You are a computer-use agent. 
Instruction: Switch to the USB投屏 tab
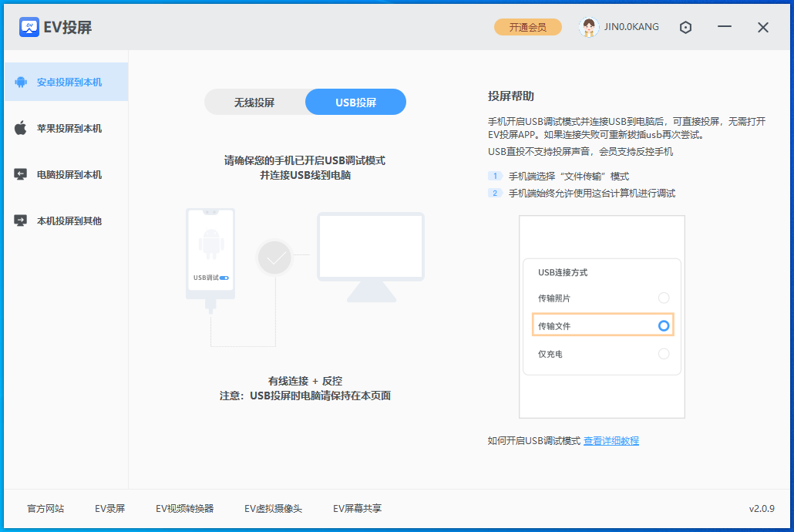point(355,101)
